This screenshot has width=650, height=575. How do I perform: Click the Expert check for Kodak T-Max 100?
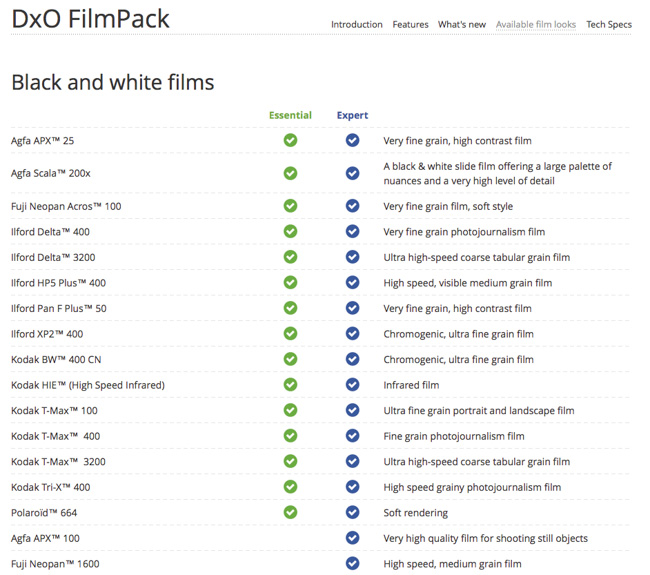[352, 410]
